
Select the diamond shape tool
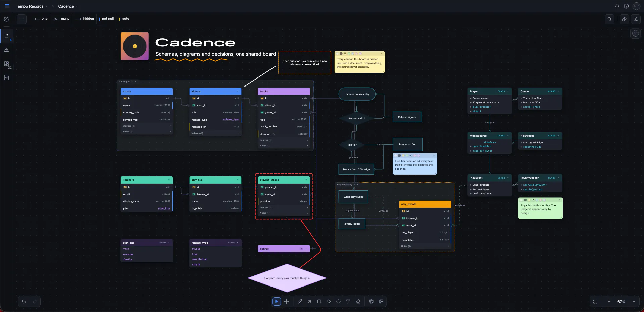pos(329,301)
